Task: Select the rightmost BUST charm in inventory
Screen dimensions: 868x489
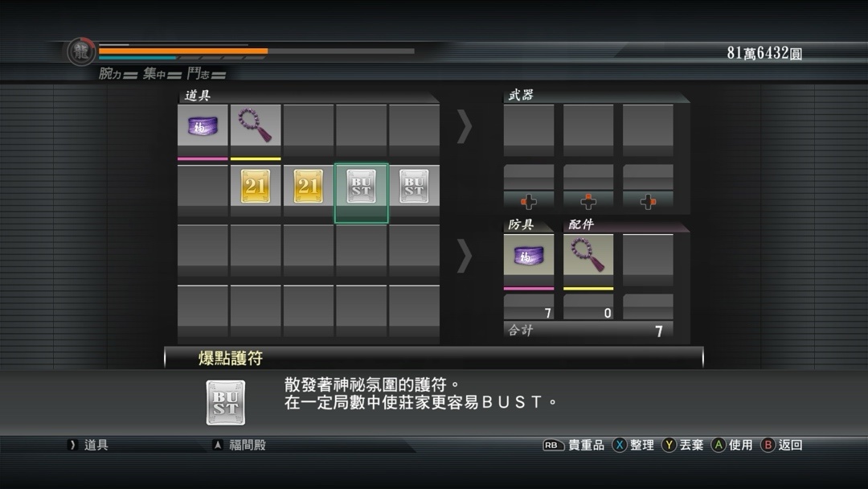Action: 414,186
